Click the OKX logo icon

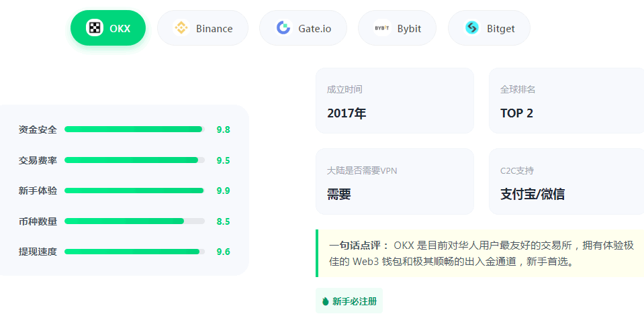(95, 28)
